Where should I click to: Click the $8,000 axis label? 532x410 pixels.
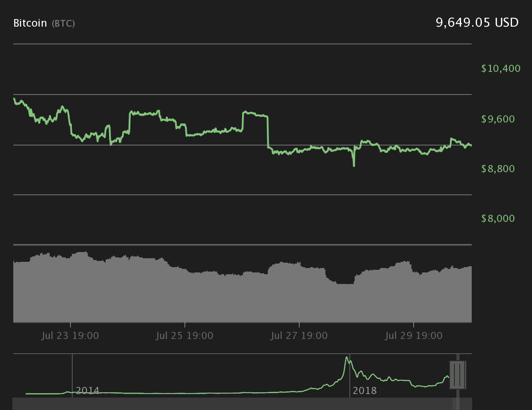(498, 218)
